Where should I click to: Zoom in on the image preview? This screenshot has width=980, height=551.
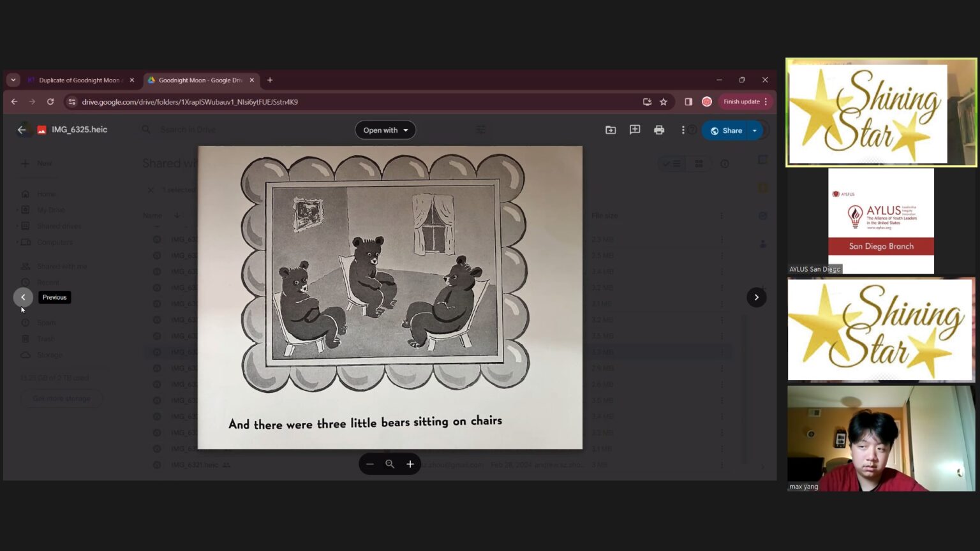pyautogui.click(x=410, y=464)
